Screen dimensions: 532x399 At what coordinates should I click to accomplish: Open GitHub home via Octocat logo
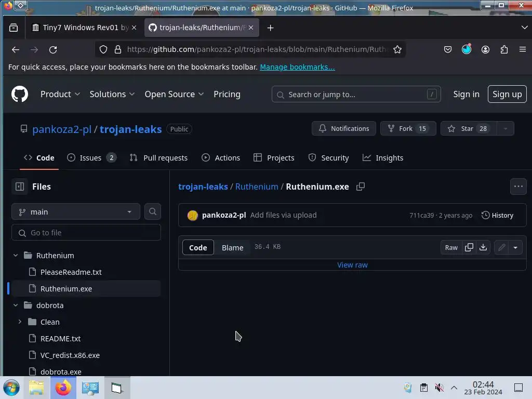tap(20, 94)
